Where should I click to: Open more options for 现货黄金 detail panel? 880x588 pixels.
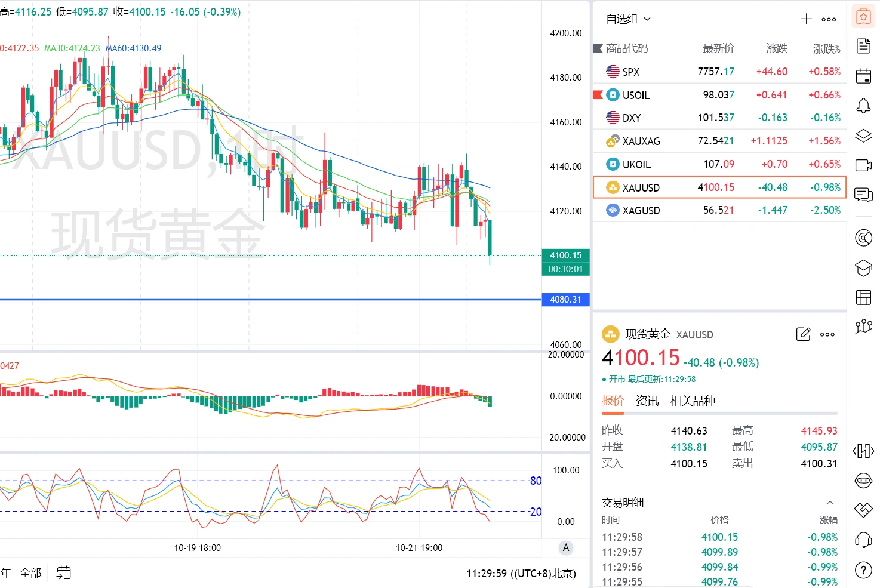pyautogui.click(x=827, y=334)
